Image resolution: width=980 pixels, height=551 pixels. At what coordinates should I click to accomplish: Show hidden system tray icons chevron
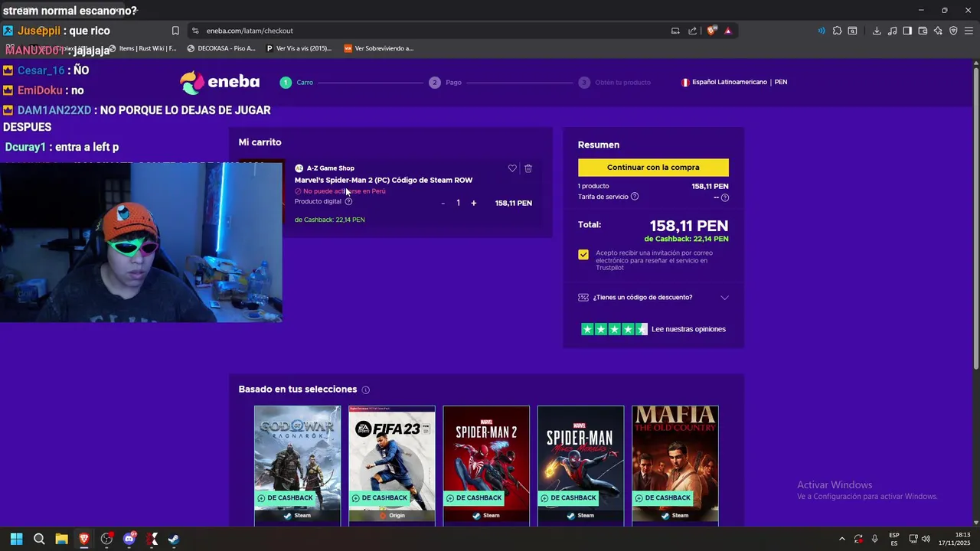842,539
